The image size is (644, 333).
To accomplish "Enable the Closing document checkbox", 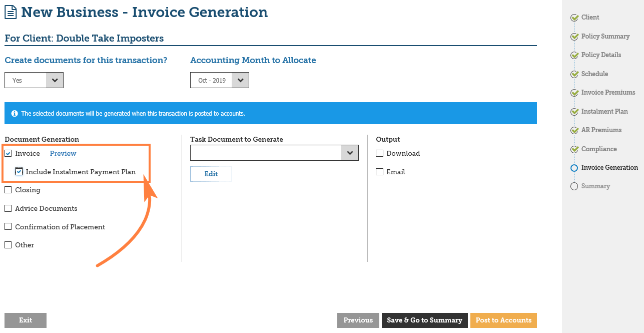I will [8, 190].
